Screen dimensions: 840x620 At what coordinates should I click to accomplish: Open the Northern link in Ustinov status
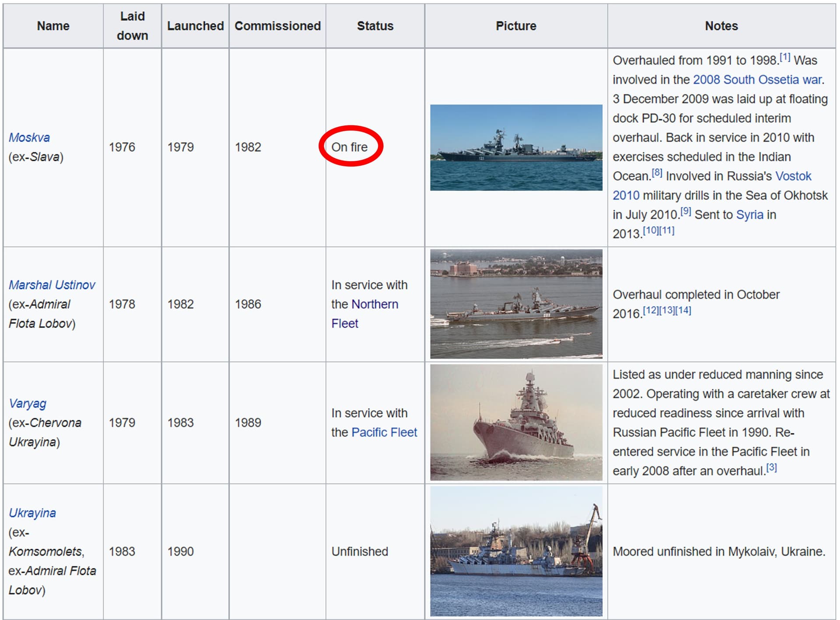pos(375,304)
